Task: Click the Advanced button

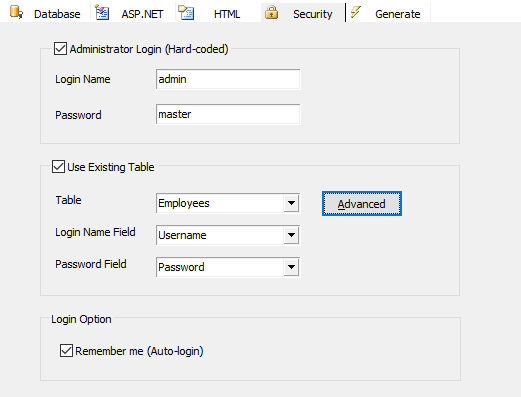Action: point(362,204)
